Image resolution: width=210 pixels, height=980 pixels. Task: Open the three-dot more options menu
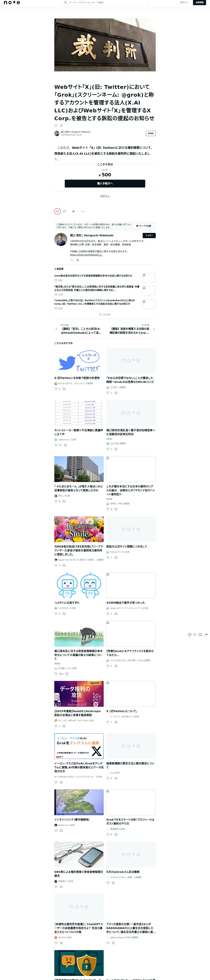point(82,212)
